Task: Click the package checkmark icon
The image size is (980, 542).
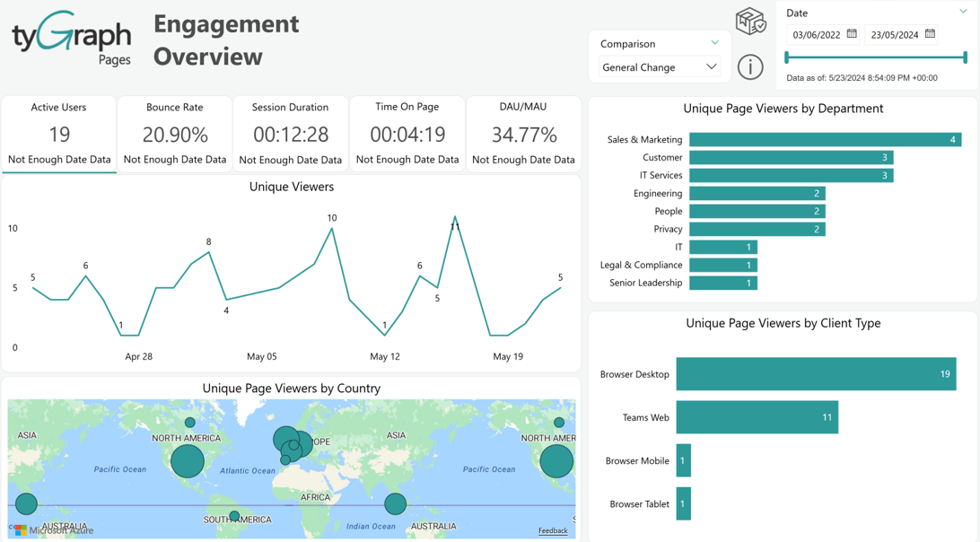Action: point(750,22)
